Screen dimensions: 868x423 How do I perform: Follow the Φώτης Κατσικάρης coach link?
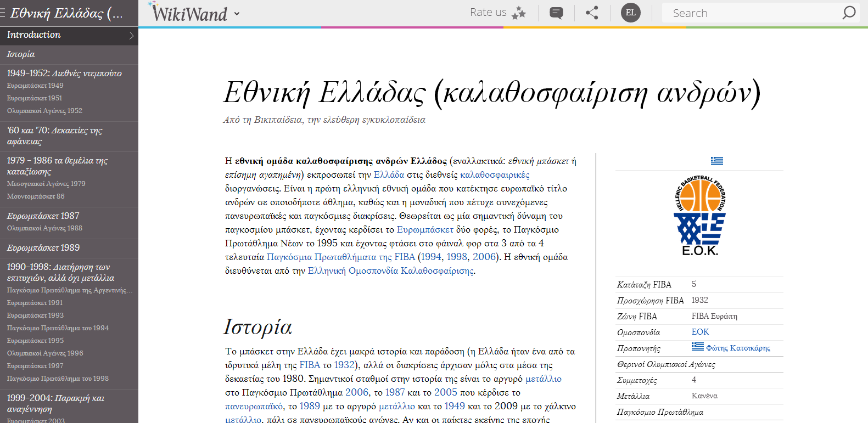pyautogui.click(x=738, y=348)
